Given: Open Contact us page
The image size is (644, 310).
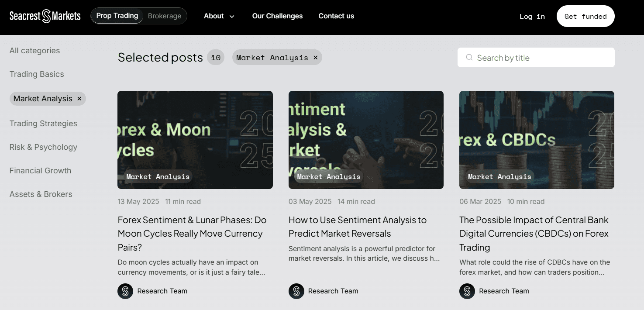Looking at the screenshot, I should click(x=336, y=16).
